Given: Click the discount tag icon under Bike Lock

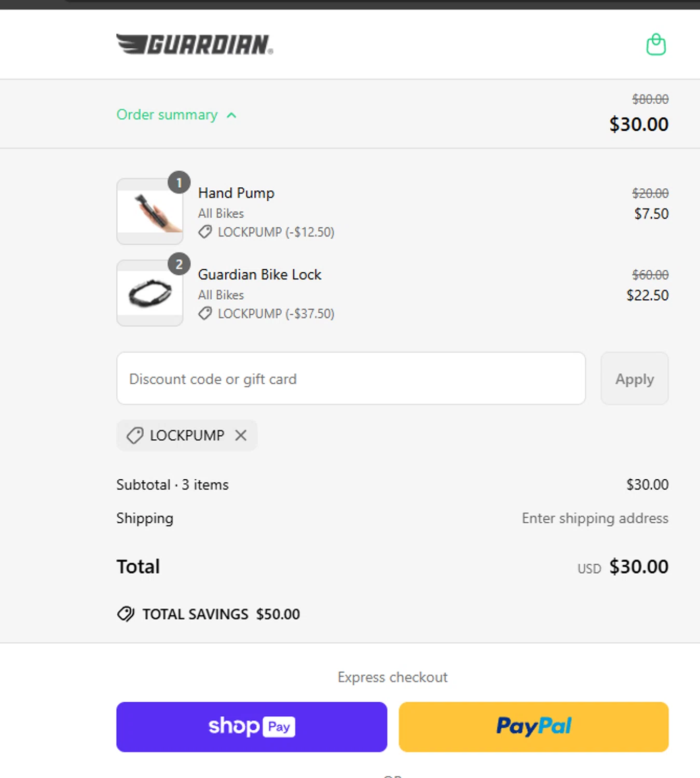Looking at the screenshot, I should pos(205,313).
